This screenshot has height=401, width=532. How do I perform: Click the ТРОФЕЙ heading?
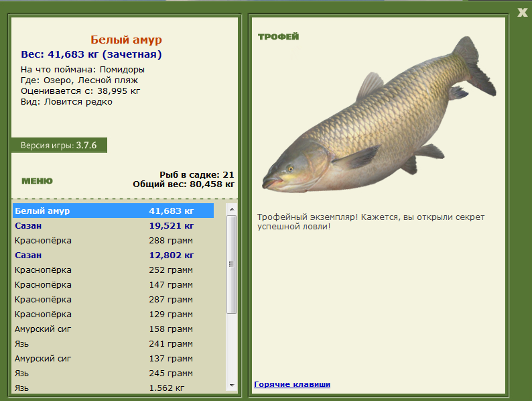278,37
